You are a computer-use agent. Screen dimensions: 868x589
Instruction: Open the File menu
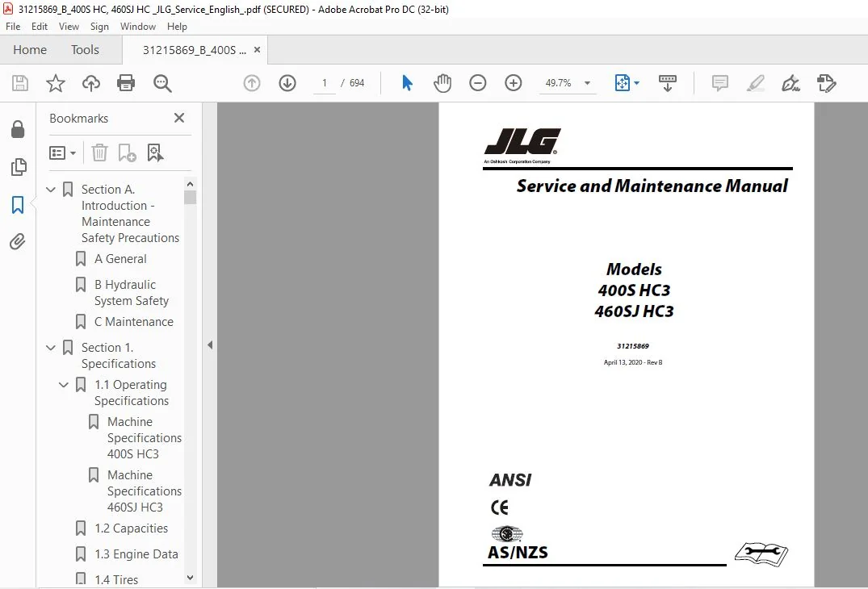coord(13,27)
